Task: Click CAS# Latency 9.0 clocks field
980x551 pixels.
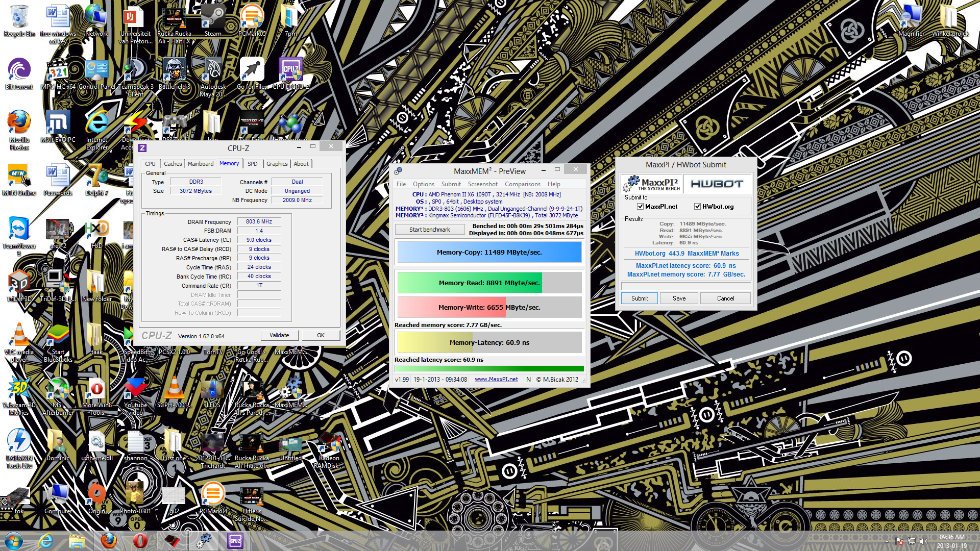Action: pyautogui.click(x=259, y=240)
